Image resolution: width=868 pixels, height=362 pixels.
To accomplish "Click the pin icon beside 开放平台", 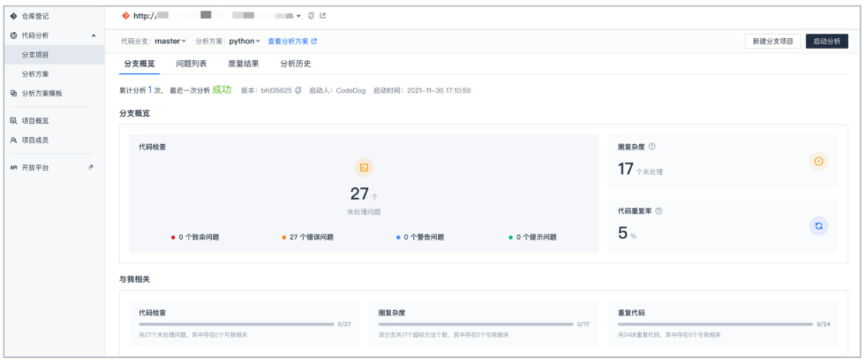I will click(90, 168).
